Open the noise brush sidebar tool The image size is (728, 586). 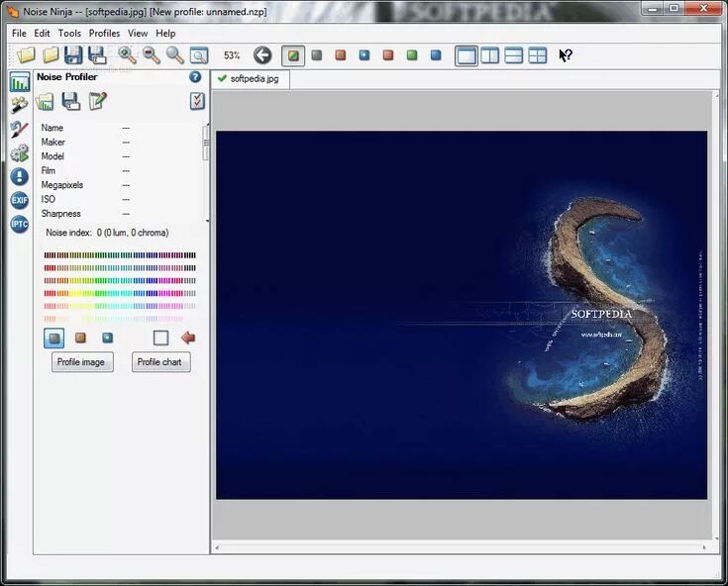[20, 129]
